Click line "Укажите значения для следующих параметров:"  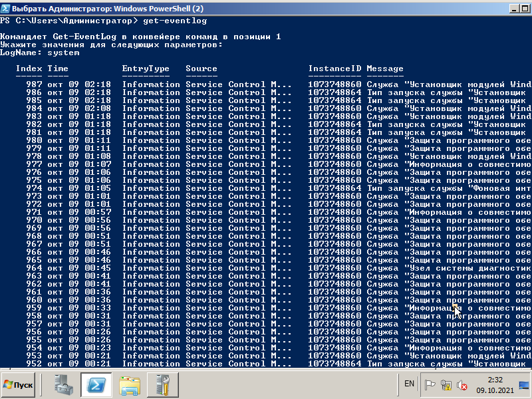point(111,45)
